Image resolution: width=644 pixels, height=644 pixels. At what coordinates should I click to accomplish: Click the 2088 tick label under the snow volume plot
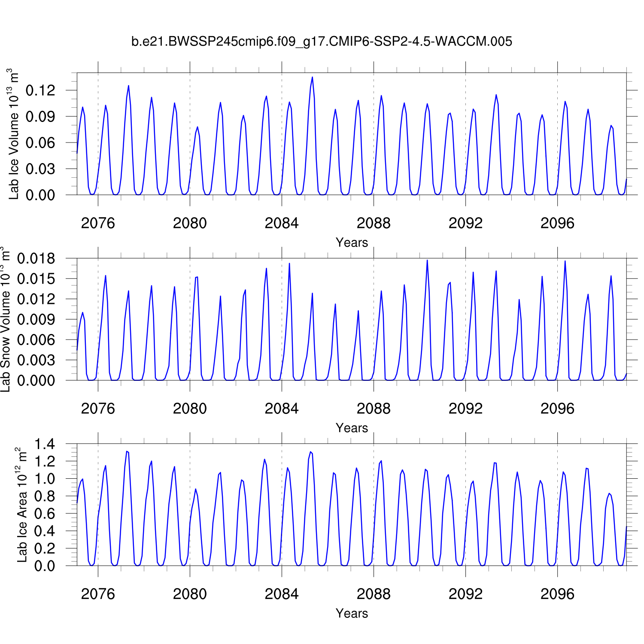point(374,409)
